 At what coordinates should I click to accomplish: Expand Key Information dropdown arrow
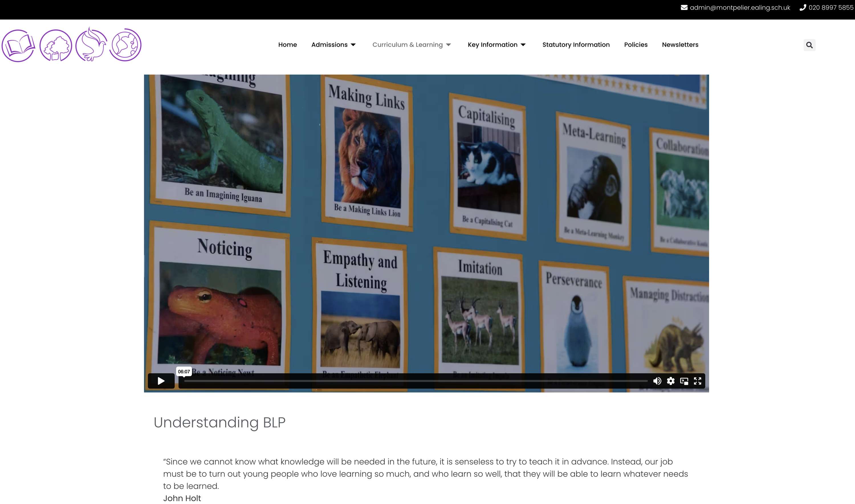click(x=523, y=45)
